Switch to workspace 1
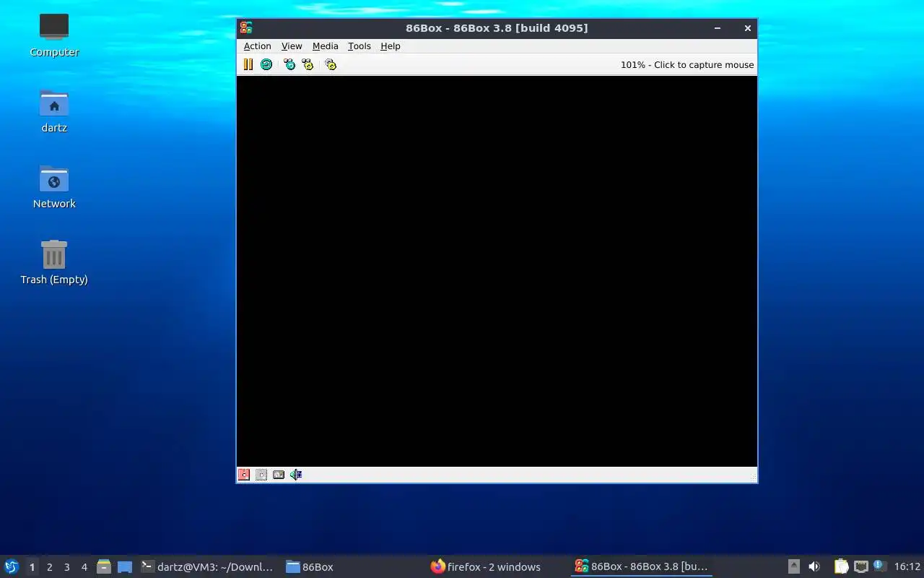 click(x=32, y=566)
